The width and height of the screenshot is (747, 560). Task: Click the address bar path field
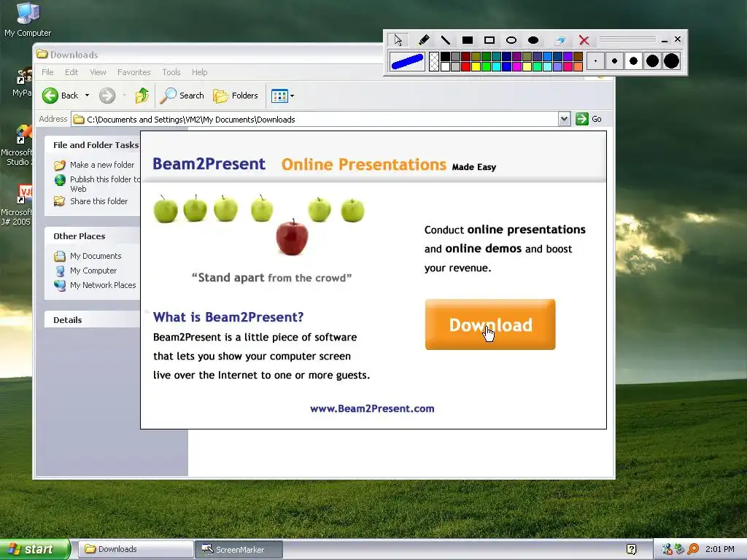tap(314, 119)
